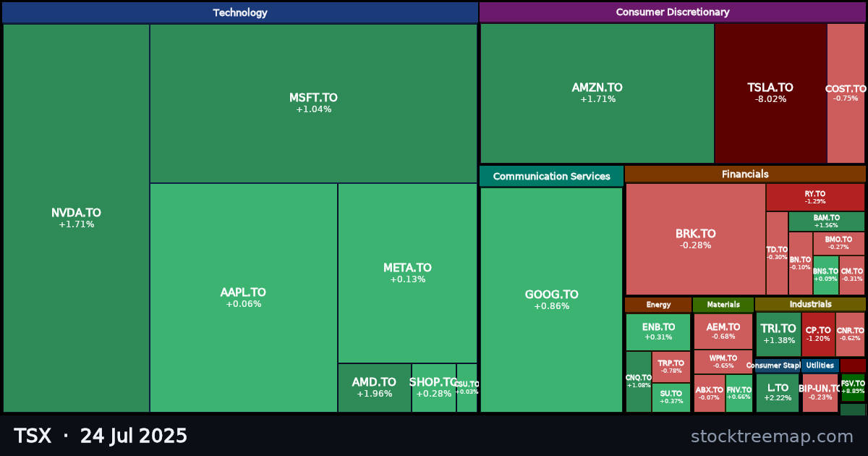Screen dimensions: 868x456
Task: Open the CP.TO tile
Action: tap(818, 334)
